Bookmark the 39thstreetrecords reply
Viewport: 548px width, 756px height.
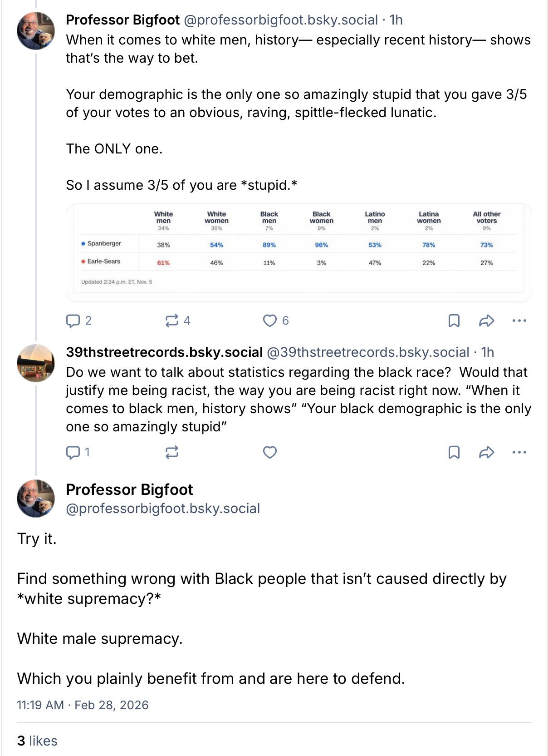coord(454,452)
